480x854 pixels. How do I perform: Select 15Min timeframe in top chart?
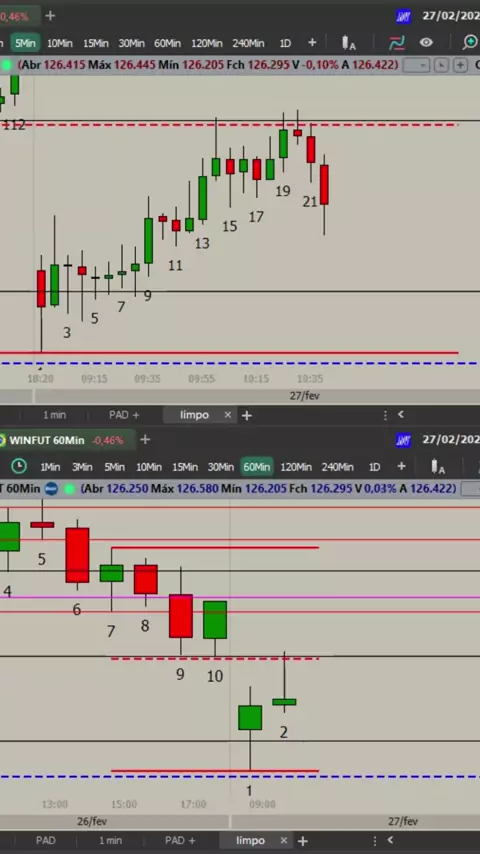click(96, 43)
